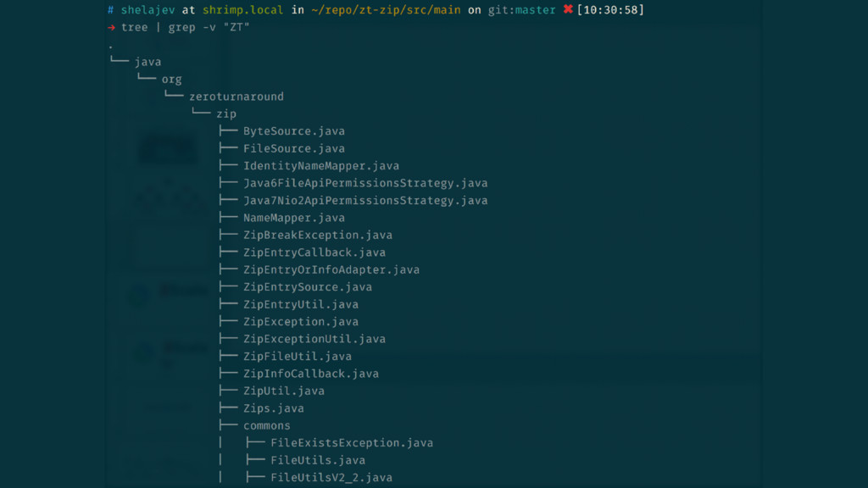Select FileUtilsV2_2.java under commons
868x488 pixels.
(x=331, y=478)
